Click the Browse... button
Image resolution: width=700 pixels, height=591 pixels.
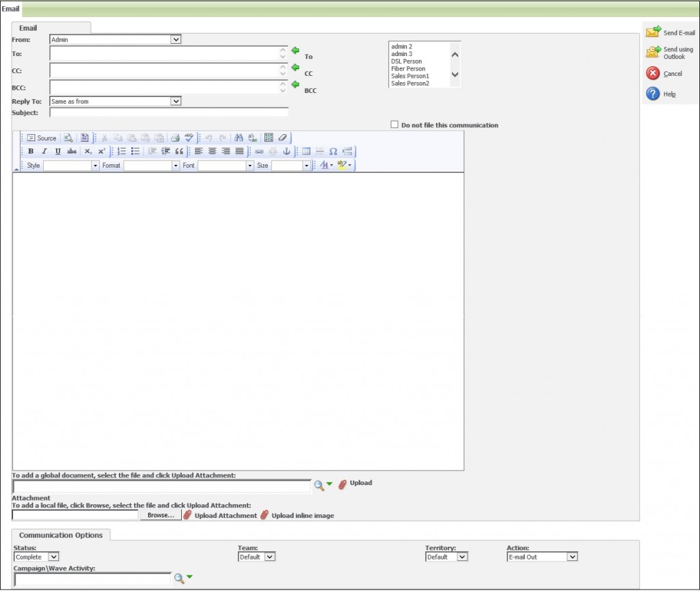pyautogui.click(x=161, y=515)
